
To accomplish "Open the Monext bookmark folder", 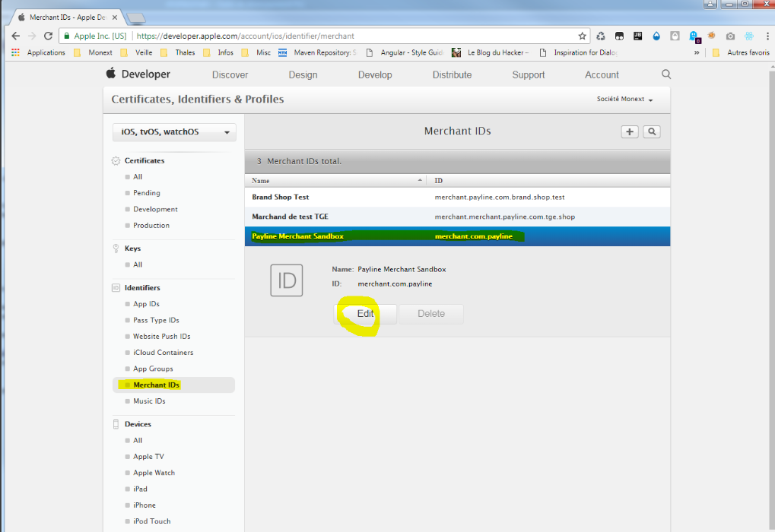I will tap(94, 52).
